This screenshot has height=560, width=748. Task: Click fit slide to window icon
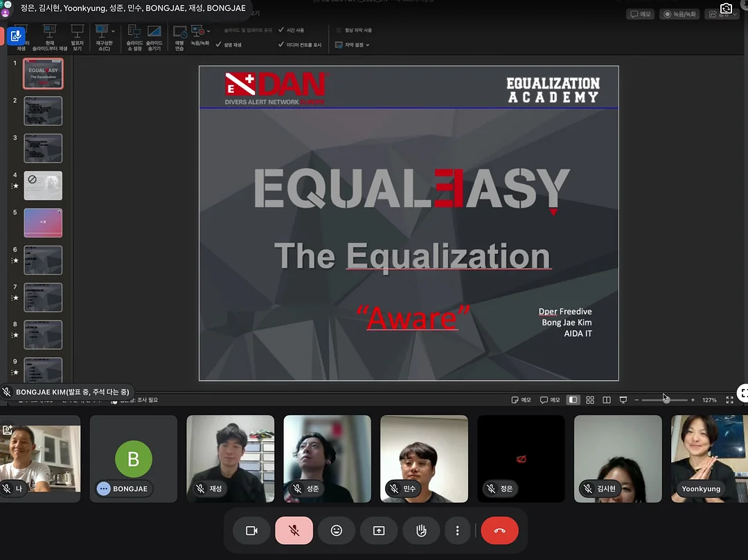[729, 400]
